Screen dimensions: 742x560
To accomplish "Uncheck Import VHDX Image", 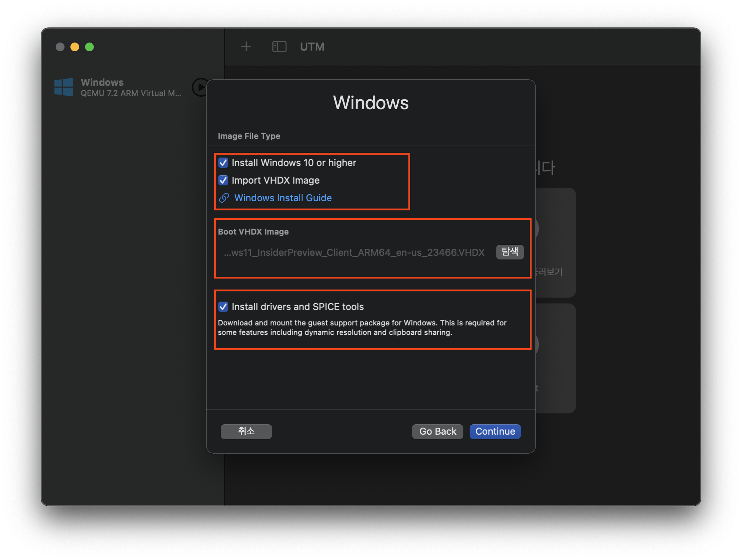I will tap(223, 180).
